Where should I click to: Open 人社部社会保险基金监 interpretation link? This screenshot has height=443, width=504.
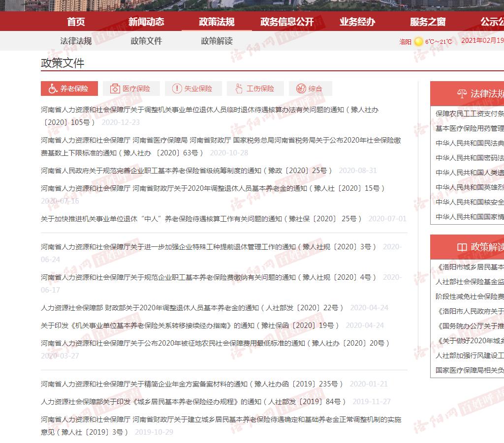click(470, 282)
